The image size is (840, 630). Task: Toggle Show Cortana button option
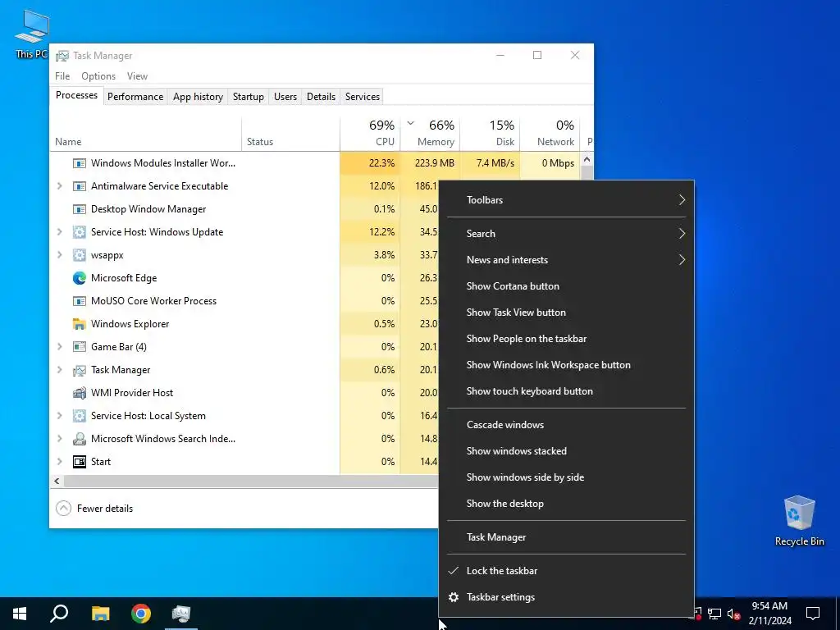(x=566, y=286)
